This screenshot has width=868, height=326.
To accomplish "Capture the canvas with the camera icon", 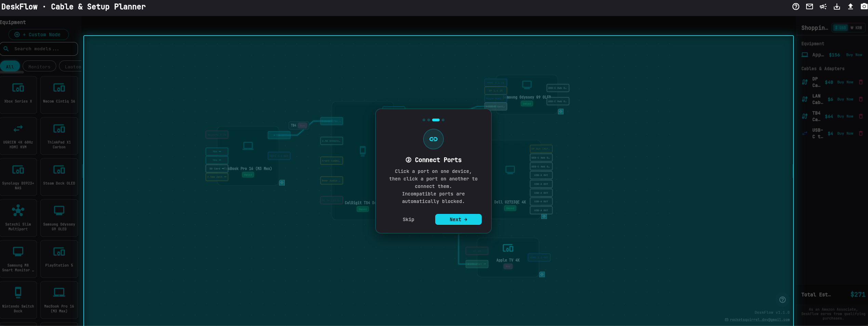I will (864, 6).
